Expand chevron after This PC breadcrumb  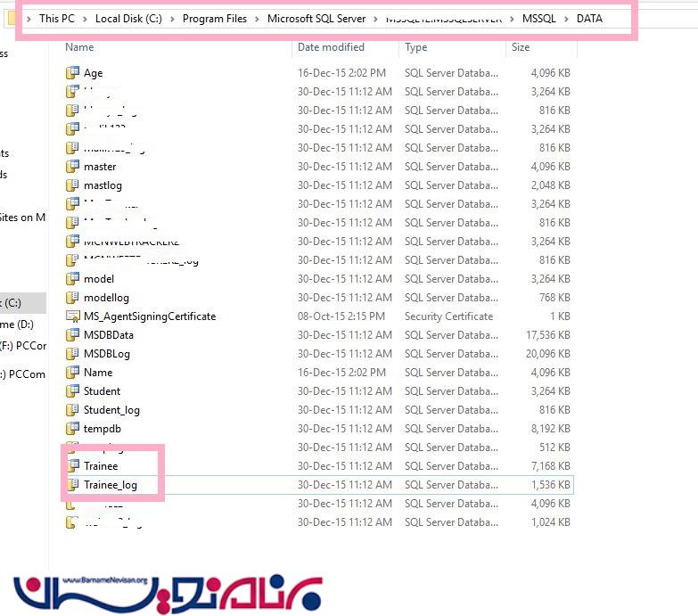85,19
